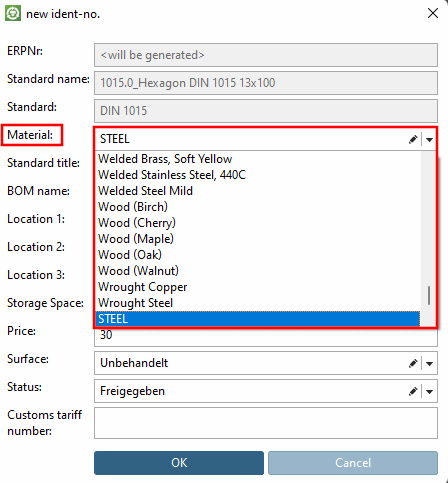This screenshot has height=483, width=448.
Task: Expand the Status dropdown arrow
Action: 429,391
